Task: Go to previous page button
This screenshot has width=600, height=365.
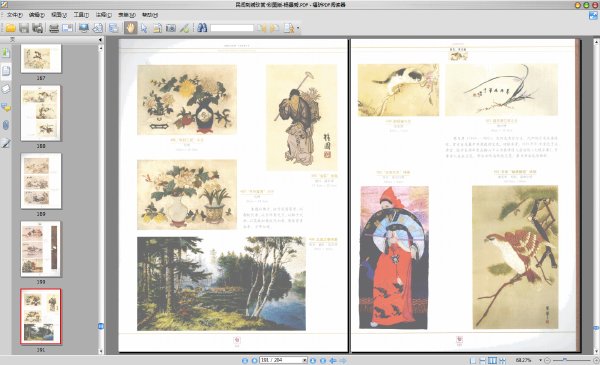Action: point(254,360)
